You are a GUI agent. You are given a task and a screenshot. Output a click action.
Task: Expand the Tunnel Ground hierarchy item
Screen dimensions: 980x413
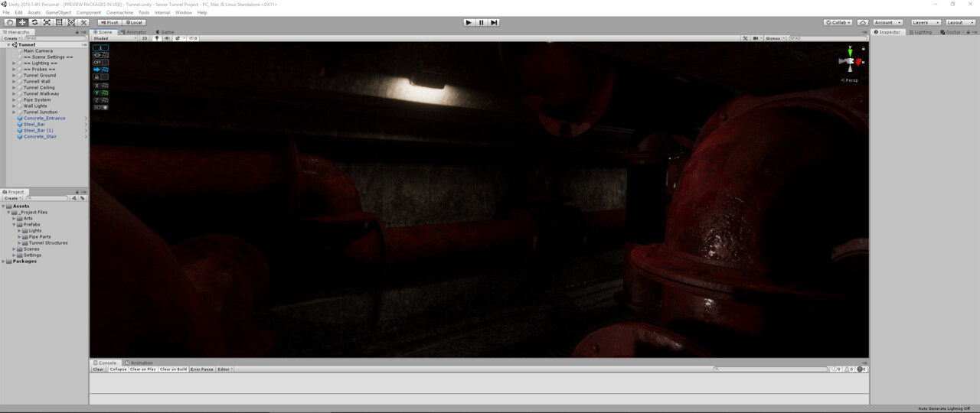pos(14,75)
